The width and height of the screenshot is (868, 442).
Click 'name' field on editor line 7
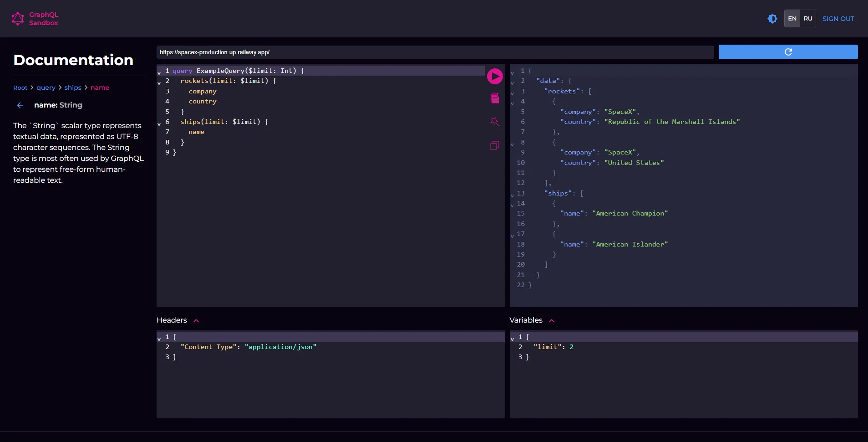pos(197,132)
